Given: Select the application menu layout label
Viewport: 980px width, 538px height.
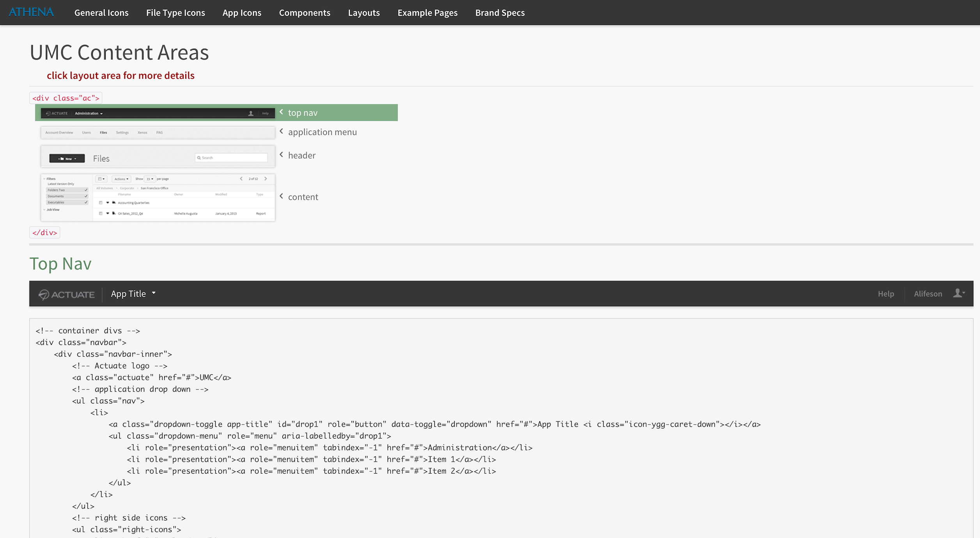Looking at the screenshot, I should pyautogui.click(x=323, y=132).
